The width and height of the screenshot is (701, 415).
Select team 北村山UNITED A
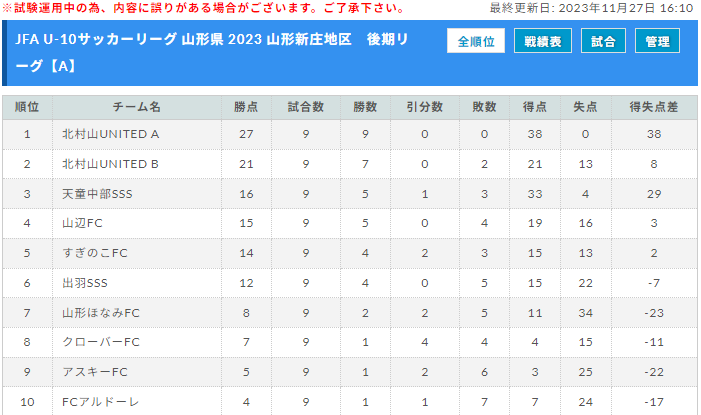(x=110, y=134)
